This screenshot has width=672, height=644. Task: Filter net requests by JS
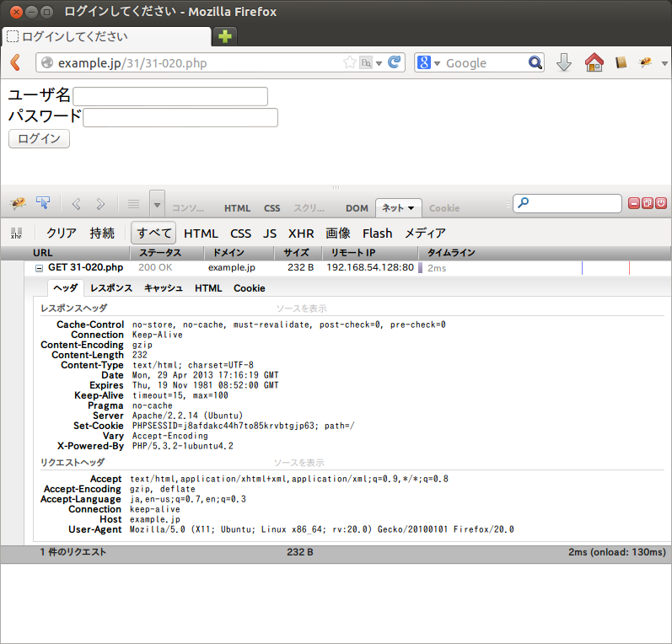[x=270, y=233]
